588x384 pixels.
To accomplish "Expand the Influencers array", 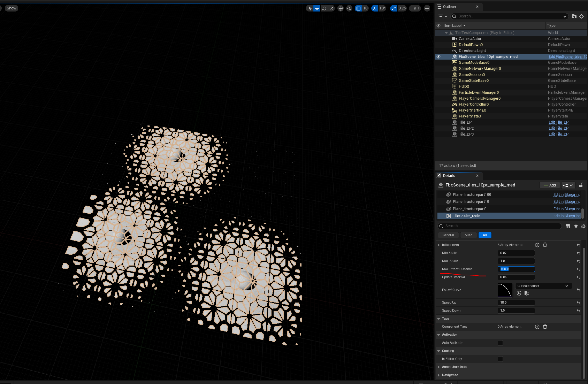I will (x=438, y=245).
